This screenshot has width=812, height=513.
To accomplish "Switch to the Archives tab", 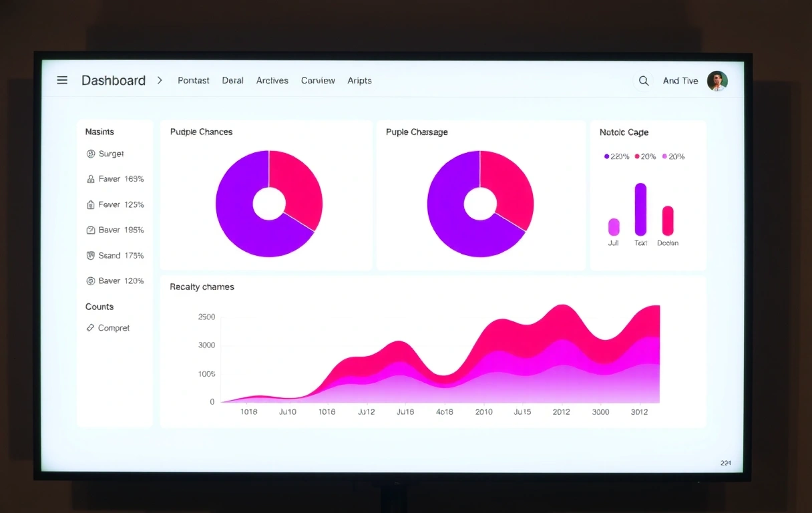I will (272, 80).
